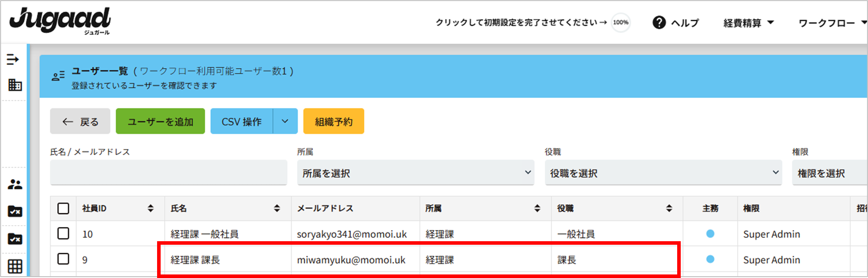The width and height of the screenshot is (868, 278).
Task: Open the ワークフロー menu
Action: (832, 23)
